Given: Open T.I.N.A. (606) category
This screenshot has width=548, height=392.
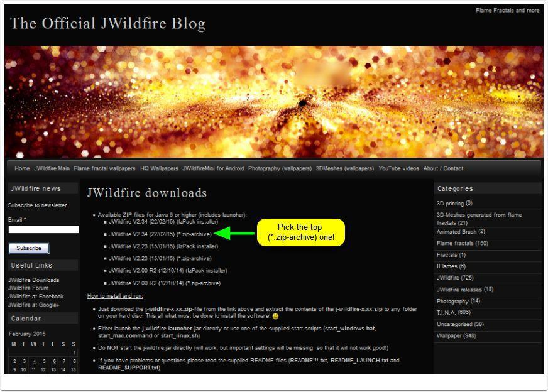Looking at the screenshot, I should click(454, 313).
